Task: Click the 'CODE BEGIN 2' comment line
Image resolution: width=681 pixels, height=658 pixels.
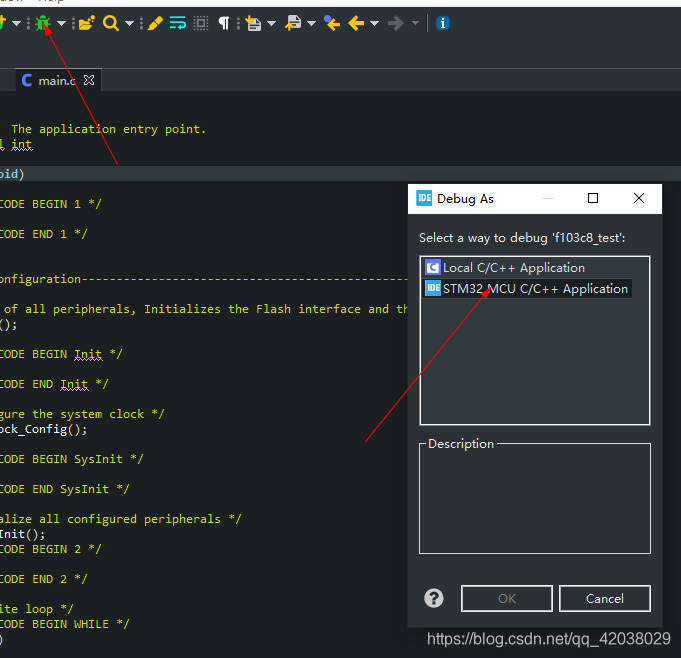Action: click(x=50, y=549)
